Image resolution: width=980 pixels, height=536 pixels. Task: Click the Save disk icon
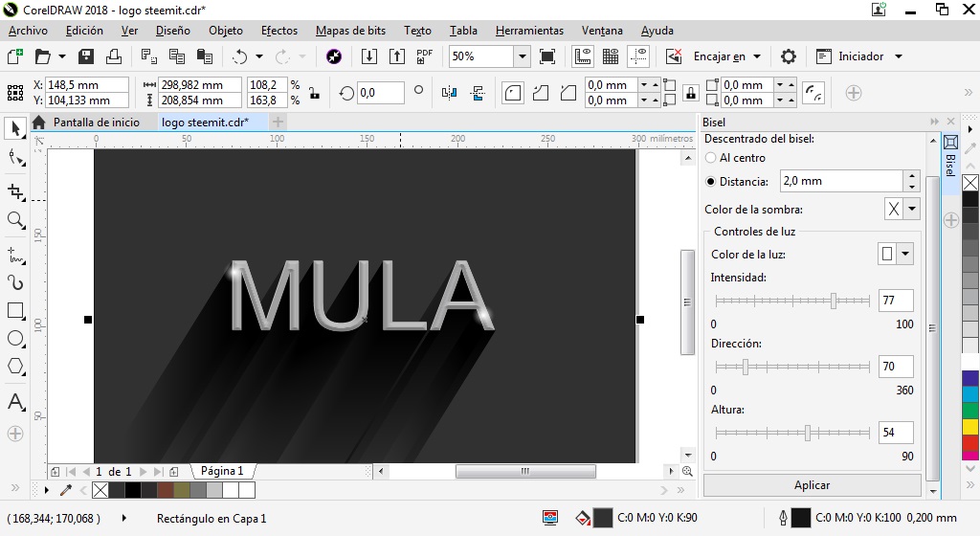pyautogui.click(x=85, y=56)
